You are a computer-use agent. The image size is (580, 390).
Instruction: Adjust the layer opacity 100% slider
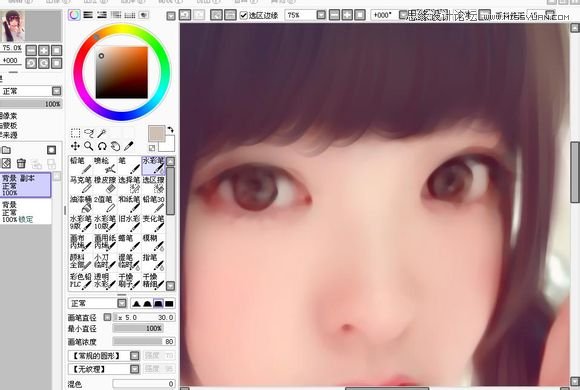[x=31, y=104]
